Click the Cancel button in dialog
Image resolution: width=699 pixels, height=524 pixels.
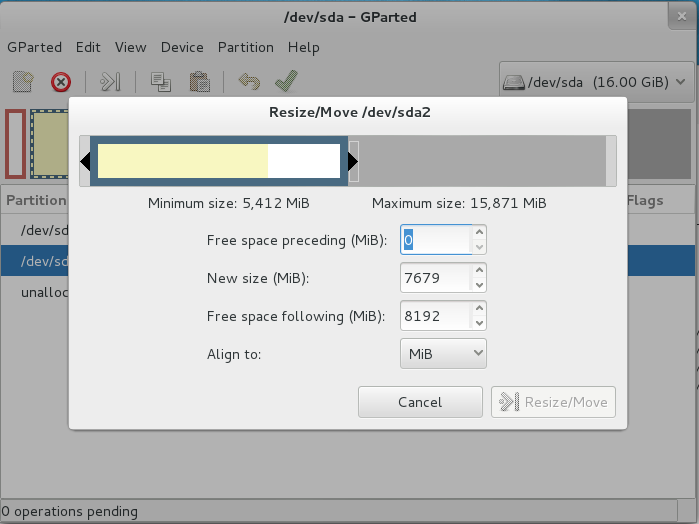pos(420,402)
